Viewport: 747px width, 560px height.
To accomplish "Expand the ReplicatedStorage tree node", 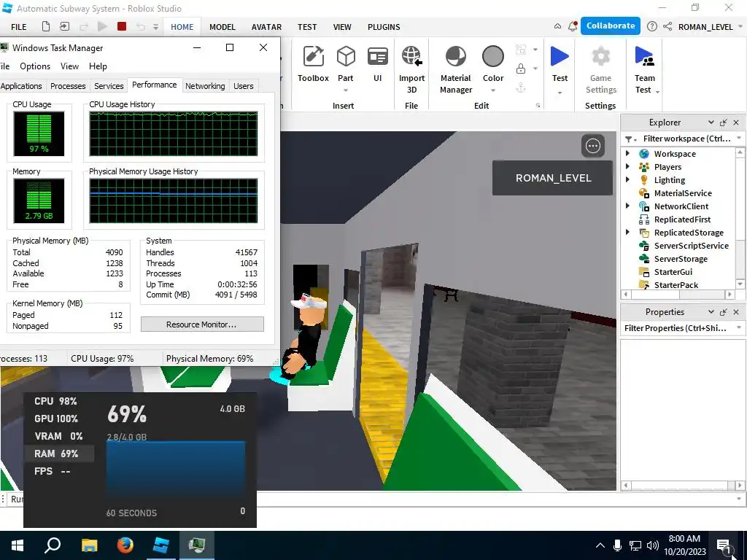I will pos(627,232).
